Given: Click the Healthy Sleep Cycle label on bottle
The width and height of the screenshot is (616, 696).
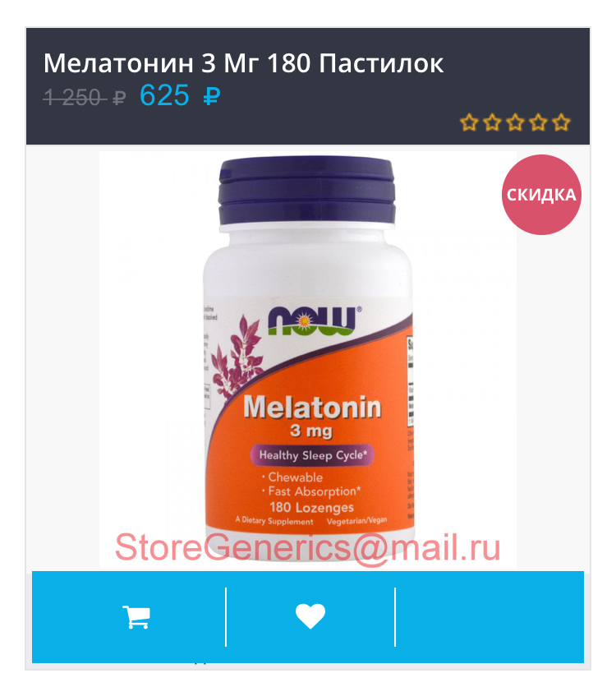Looking at the screenshot, I should [x=312, y=455].
